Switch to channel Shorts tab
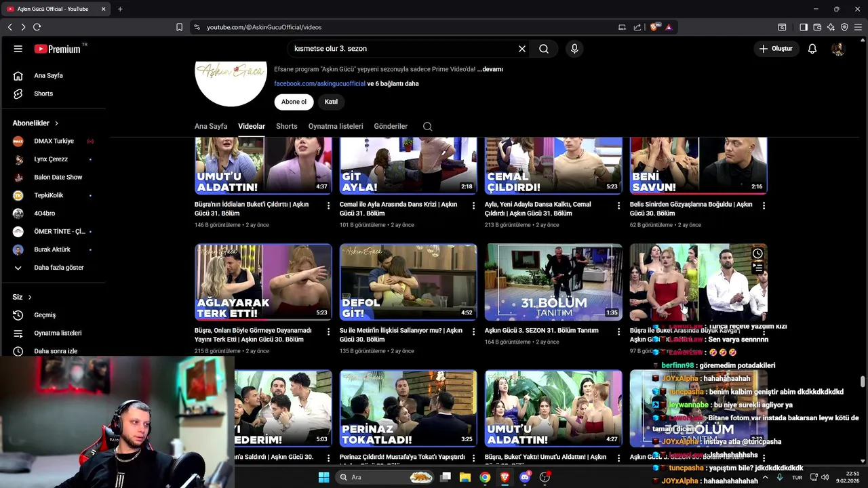The width and height of the screenshot is (868, 488). pos(287,126)
